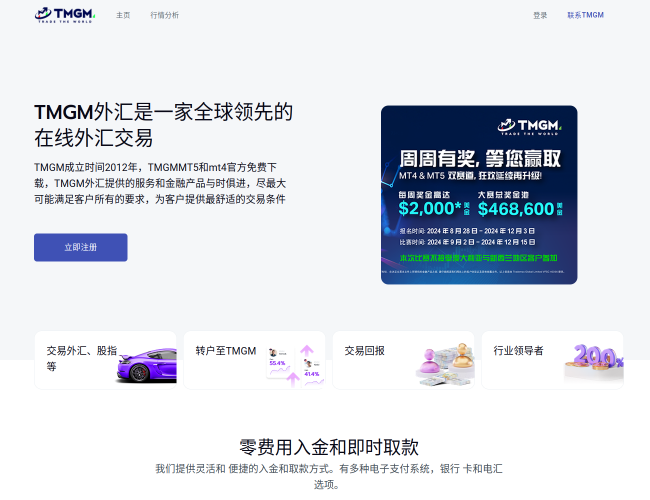
Task: Click the 200% coins illustration
Action: coord(594,362)
